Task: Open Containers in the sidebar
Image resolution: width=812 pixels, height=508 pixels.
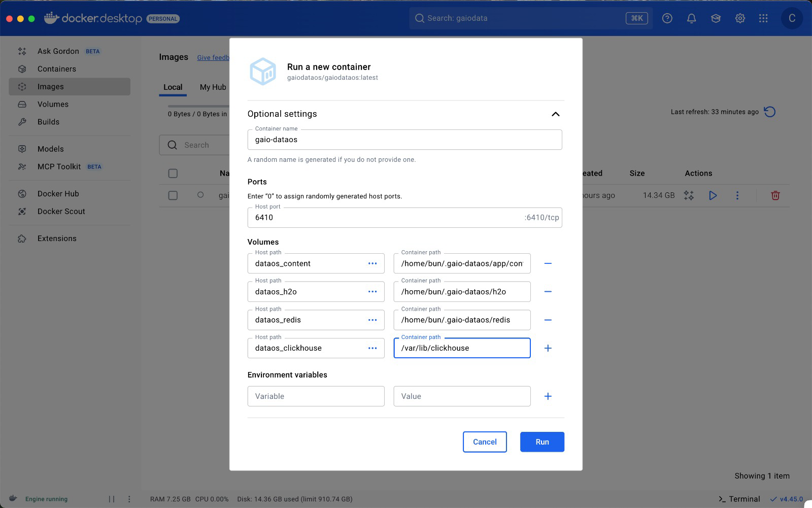Action: click(x=57, y=69)
